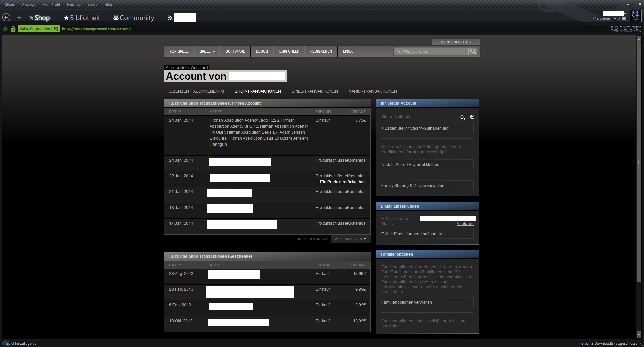The height and width of the screenshot is (347, 644).
Task: Switch to the Community section
Action: click(x=134, y=18)
